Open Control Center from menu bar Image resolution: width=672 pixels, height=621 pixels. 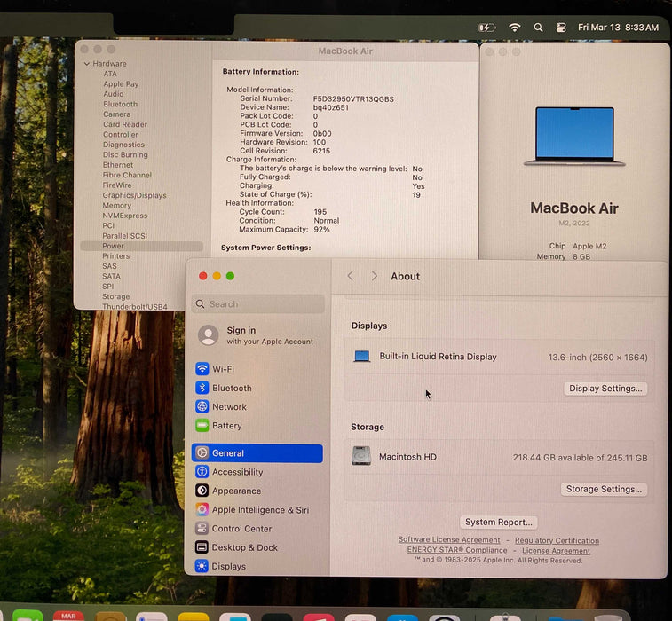tap(561, 28)
